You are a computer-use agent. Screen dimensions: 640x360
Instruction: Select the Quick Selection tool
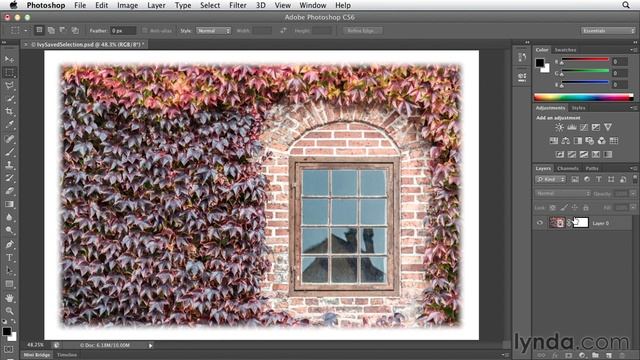(x=9, y=98)
